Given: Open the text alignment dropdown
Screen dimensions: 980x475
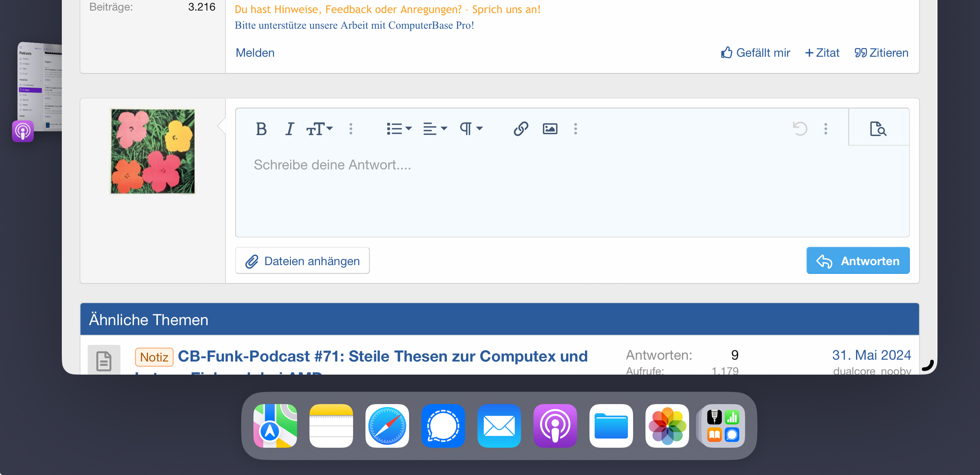Looking at the screenshot, I should [x=435, y=129].
